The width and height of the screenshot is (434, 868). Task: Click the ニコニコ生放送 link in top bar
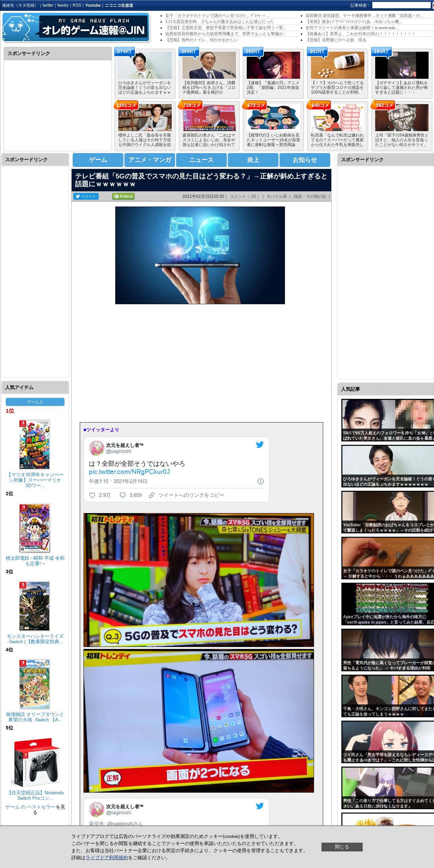pyautogui.click(x=119, y=5)
